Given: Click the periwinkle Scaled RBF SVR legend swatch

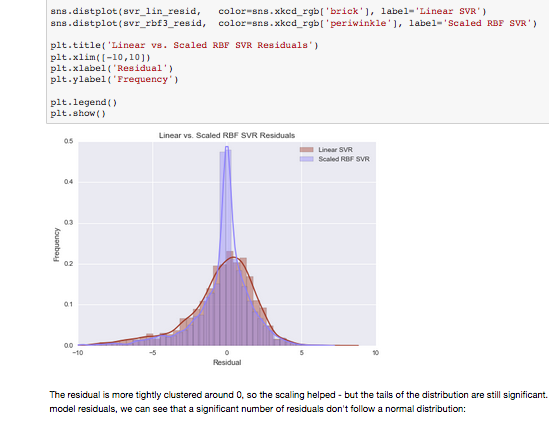Looking at the screenshot, I should (x=306, y=159).
